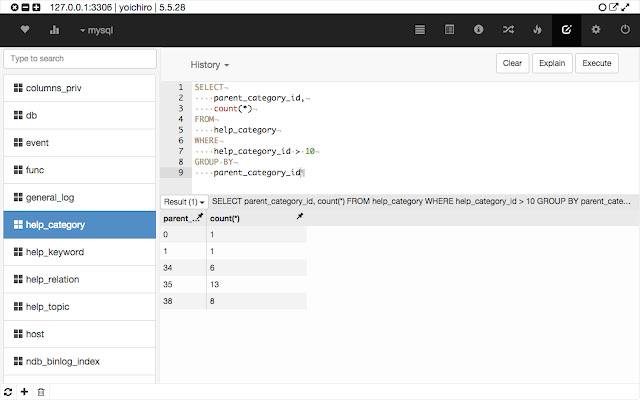Click the Explain button
Image resolution: width=640 pixels, height=400 pixels.
(552, 63)
